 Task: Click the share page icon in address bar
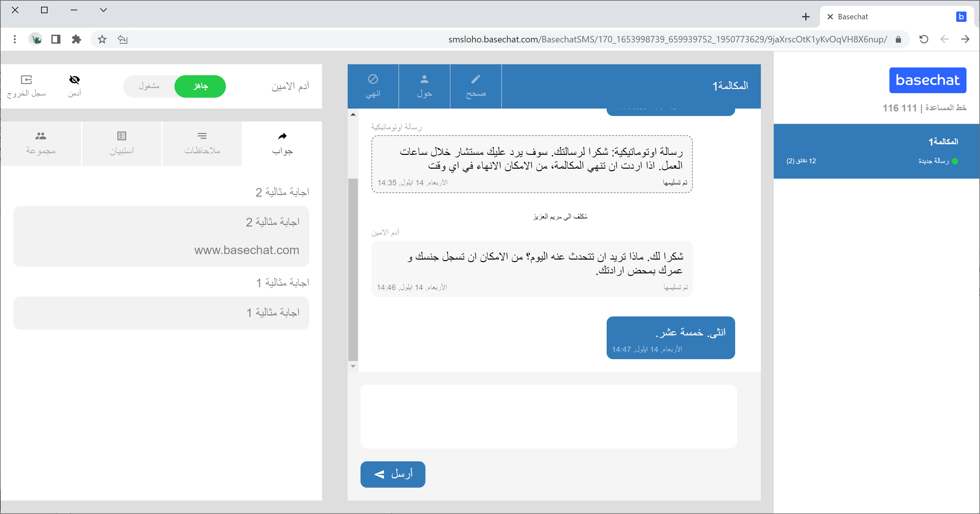(122, 39)
